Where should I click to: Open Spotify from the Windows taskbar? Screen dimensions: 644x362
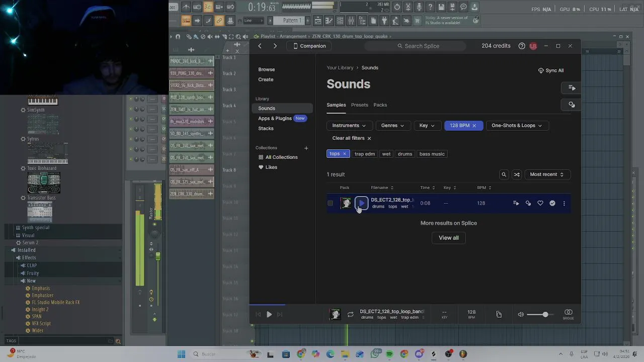389,354
